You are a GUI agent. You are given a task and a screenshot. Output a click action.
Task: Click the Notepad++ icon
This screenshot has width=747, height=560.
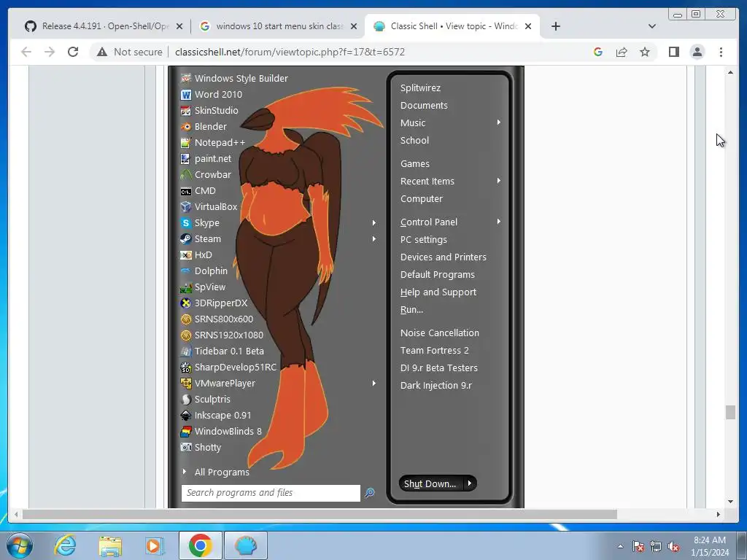coord(186,143)
